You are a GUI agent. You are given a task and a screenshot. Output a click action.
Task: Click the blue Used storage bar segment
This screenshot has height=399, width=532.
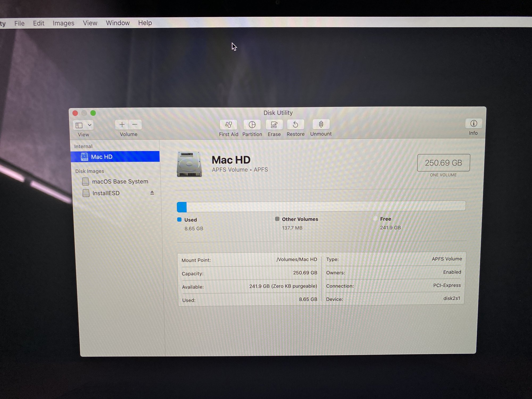point(182,207)
